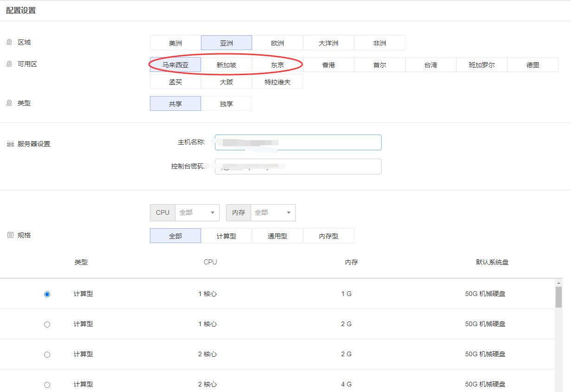Click the location pin icon beside 区域
This screenshot has height=392, width=571.
pyautogui.click(x=9, y=42)
